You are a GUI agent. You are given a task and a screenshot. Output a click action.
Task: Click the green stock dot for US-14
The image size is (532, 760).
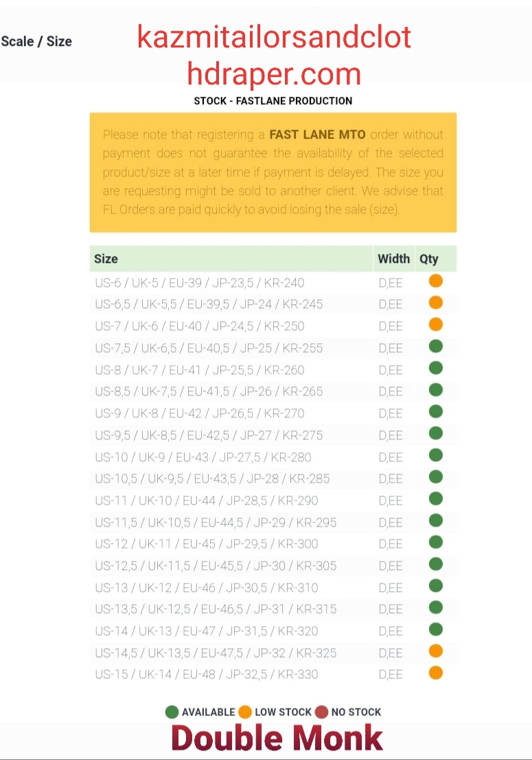[435, 630]
